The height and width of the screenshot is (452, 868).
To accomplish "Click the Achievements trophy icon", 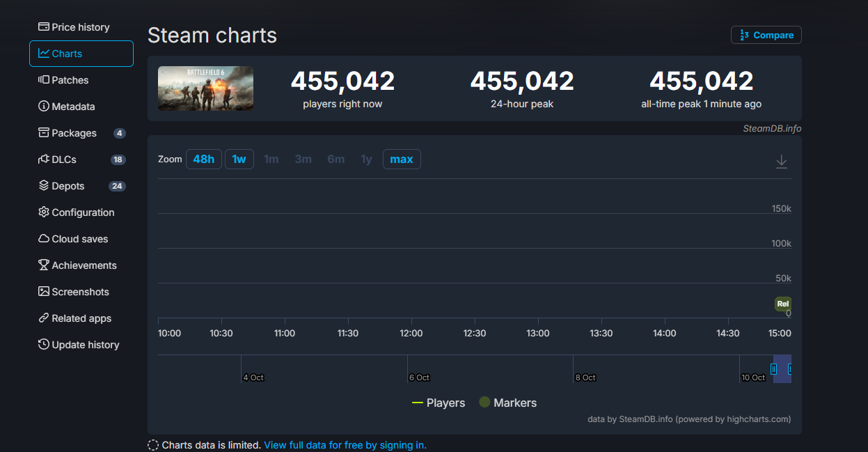I will pyautogui.click(x=44, y=265).
